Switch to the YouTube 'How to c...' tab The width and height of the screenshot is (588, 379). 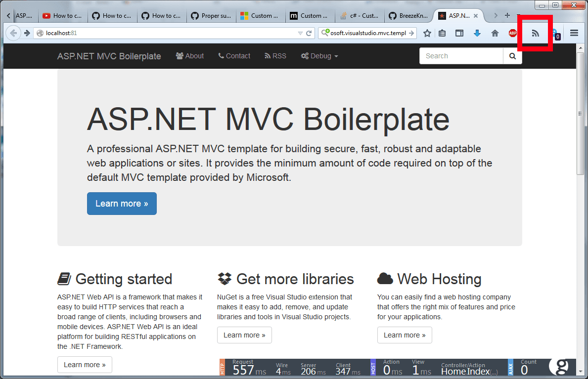click(x=63, y=16)
